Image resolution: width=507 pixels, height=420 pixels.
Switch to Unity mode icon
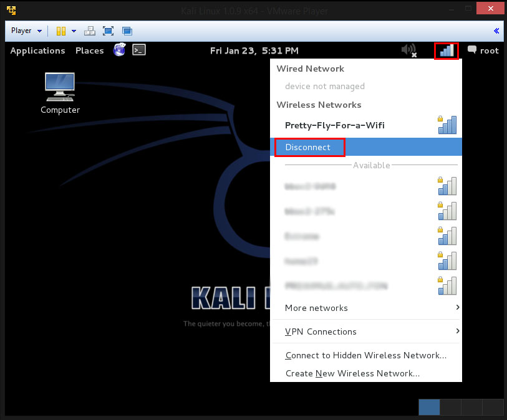pyautogui.click(x=127, y=31)
